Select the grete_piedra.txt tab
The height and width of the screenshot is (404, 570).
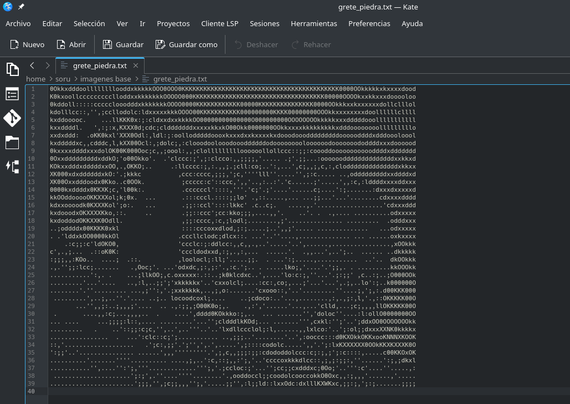(x=100, y=66)
